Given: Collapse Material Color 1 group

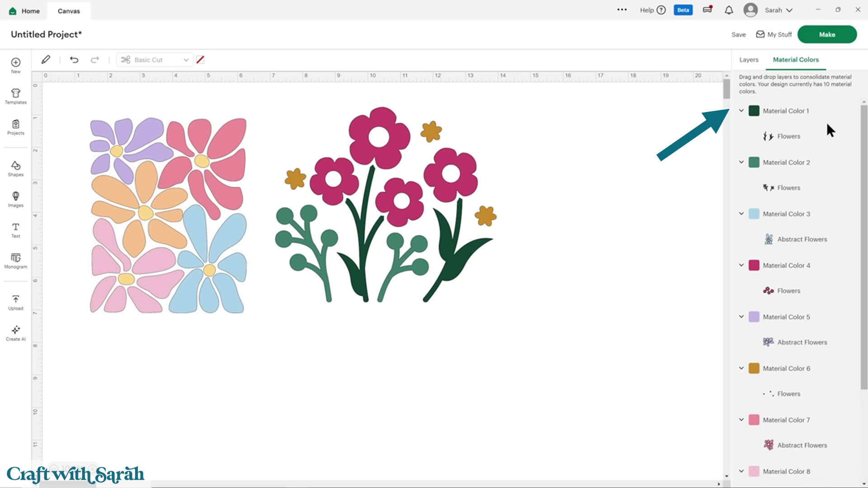Looking at the screenshot, I should pyautogui.click(x=741, y=111).
